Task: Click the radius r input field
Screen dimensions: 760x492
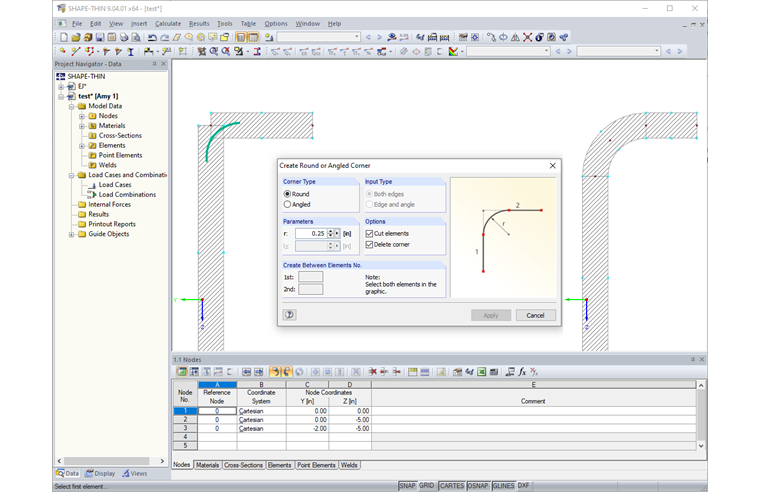Action: (311, 234)
